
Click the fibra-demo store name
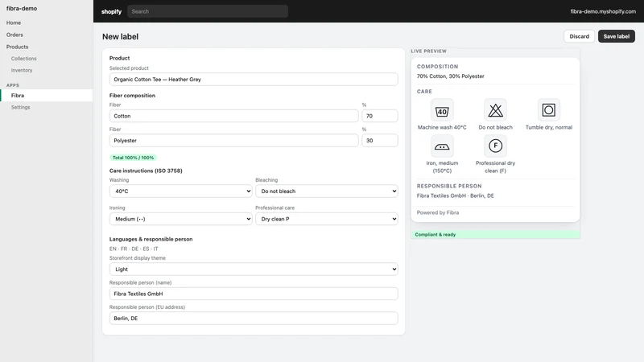point(22,8)
